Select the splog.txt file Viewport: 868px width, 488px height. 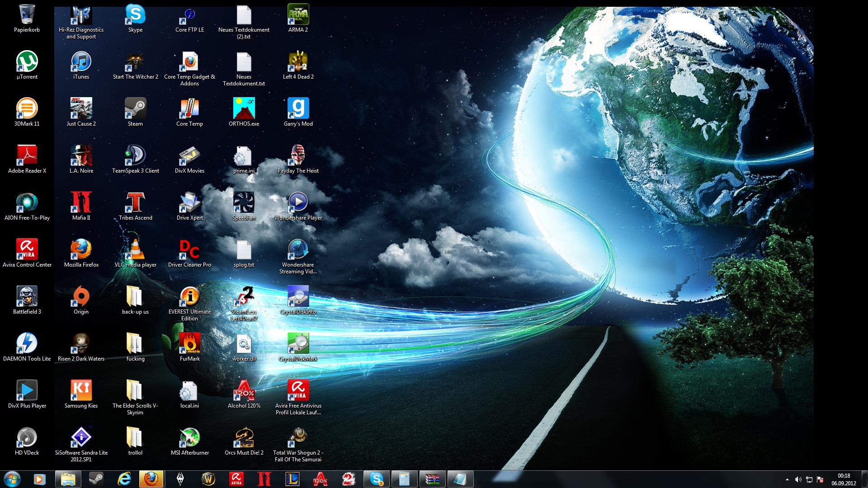244,253
